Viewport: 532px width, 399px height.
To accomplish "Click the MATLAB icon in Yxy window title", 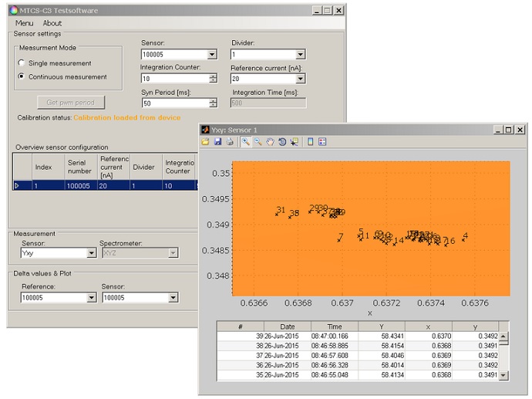I will point(205,130).
